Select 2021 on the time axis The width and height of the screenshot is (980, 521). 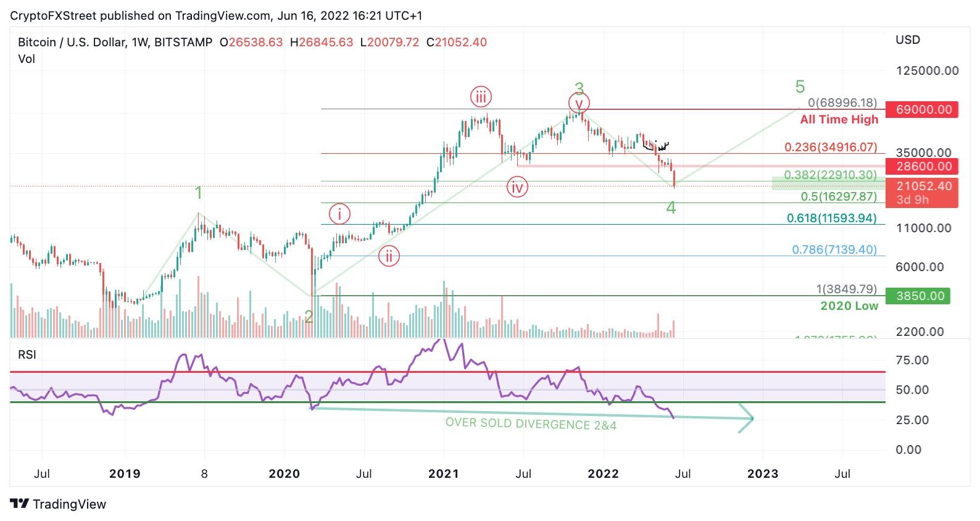(444, 473)
